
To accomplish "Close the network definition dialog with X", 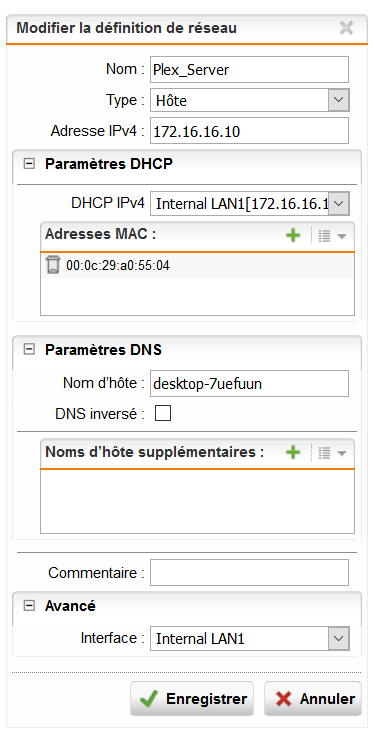I will click(x=346, y=28).
